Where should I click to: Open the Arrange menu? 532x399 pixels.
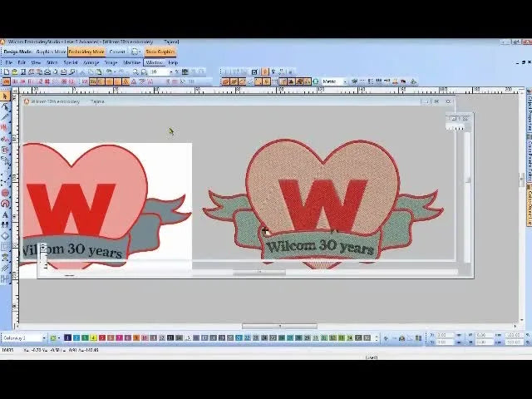pos(91,63)
